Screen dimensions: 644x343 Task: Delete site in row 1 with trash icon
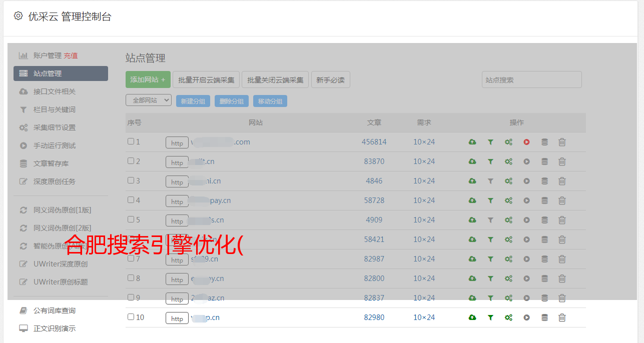pos(562,142)
